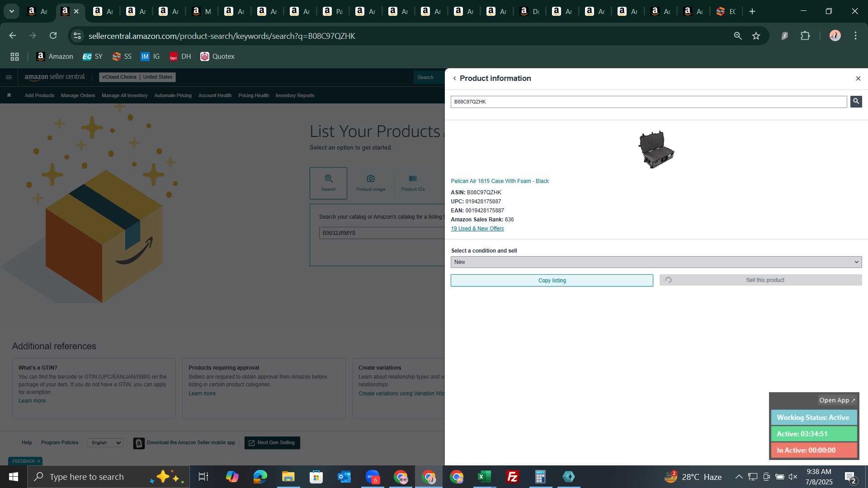Open Pricing Health menu item
868x488 pixels.
pos(253,95)
